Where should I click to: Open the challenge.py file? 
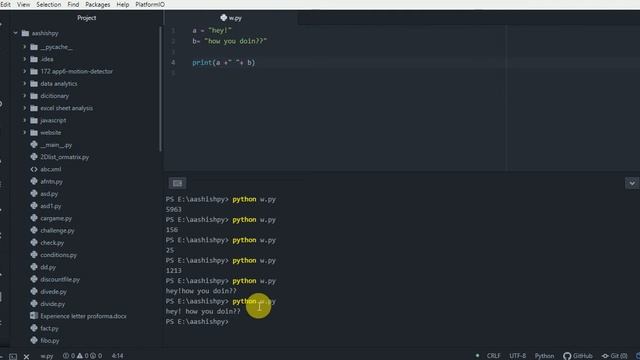[x=57, y=231]
